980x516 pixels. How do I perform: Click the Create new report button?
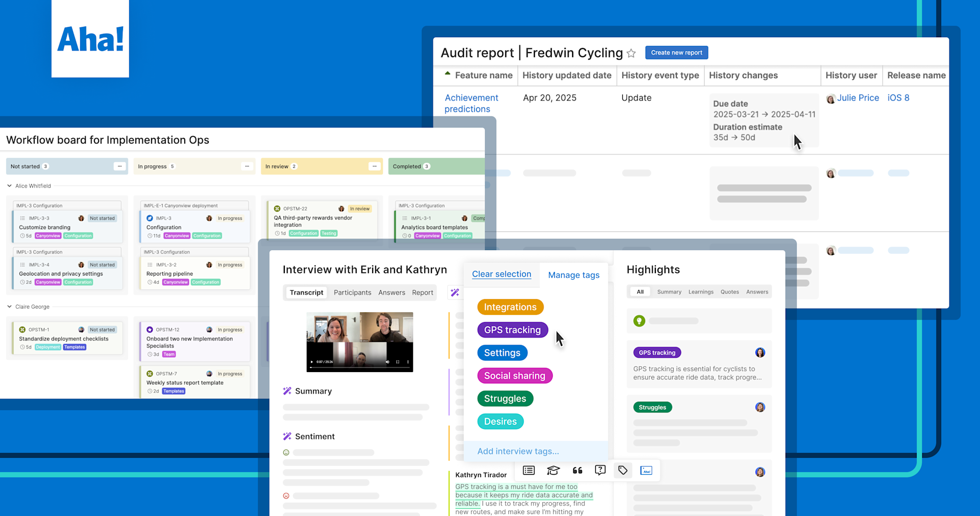(676, 52)
